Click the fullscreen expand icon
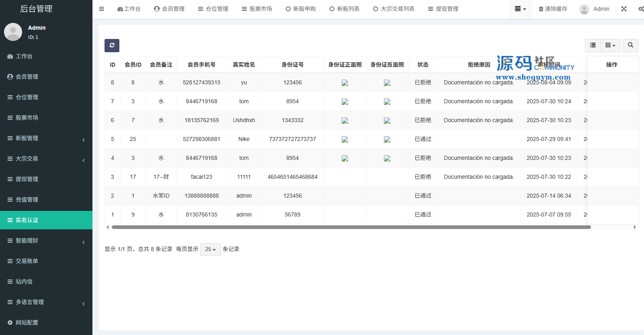The image size is (644, 335). 624,9
